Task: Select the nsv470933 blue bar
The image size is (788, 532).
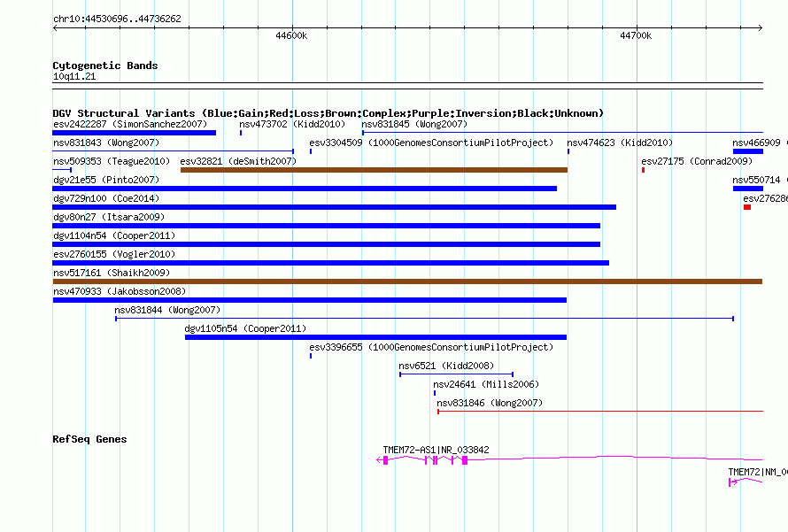Action: tap(310, 300)
